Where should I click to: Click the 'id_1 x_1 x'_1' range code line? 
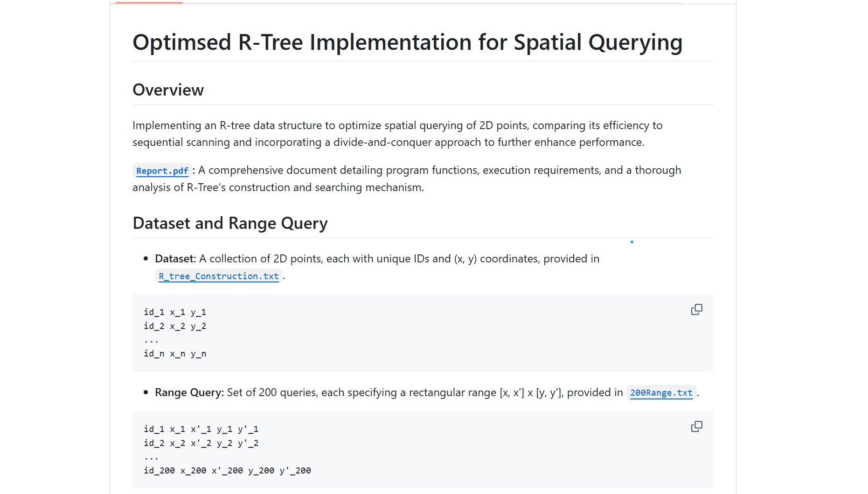pos(201,429)
